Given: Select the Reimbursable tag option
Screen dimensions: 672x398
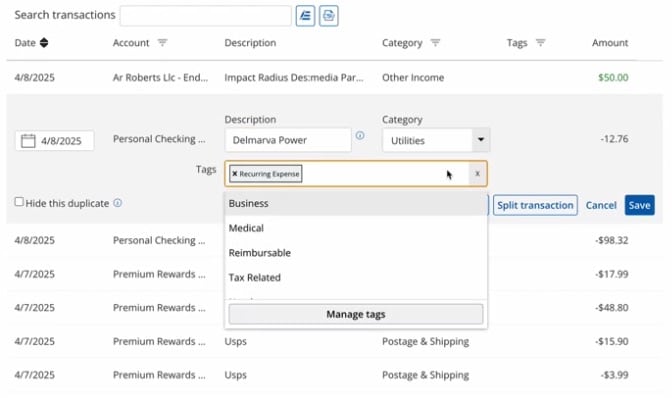Looking at the screenshot, I should click(356, 253).
